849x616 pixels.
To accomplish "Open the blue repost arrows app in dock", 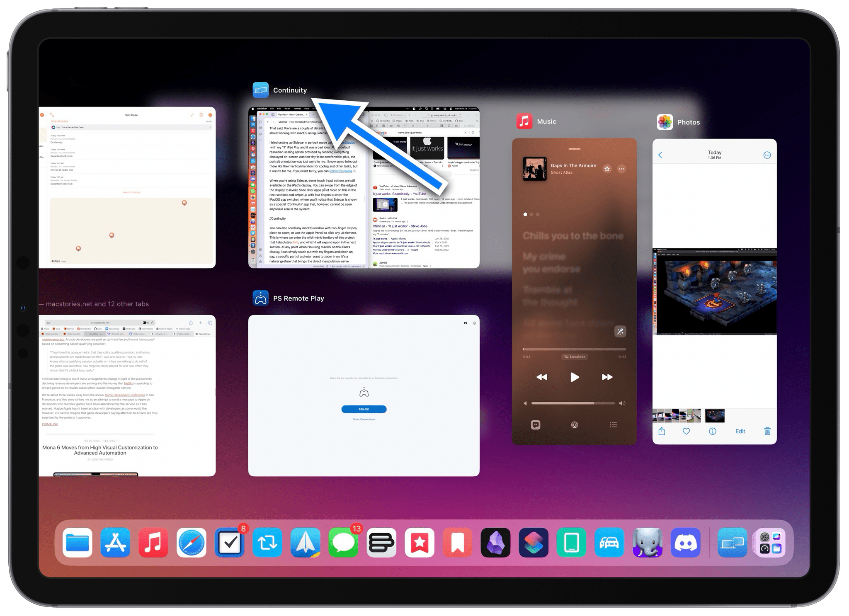I will (x=267, y=542).
